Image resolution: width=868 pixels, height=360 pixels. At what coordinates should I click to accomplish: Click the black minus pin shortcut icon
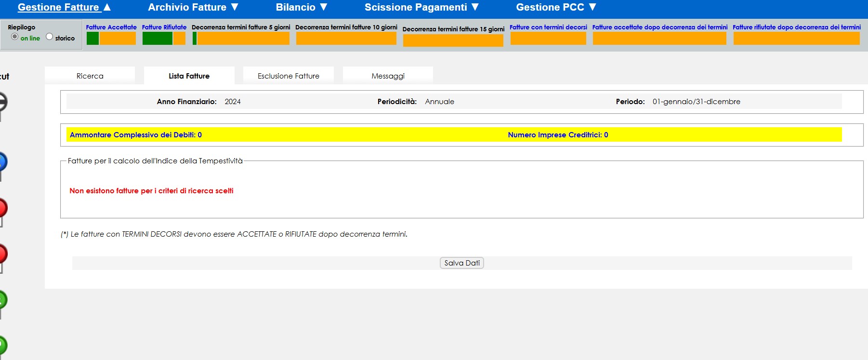pyautogui.click(x=2, y=103)
